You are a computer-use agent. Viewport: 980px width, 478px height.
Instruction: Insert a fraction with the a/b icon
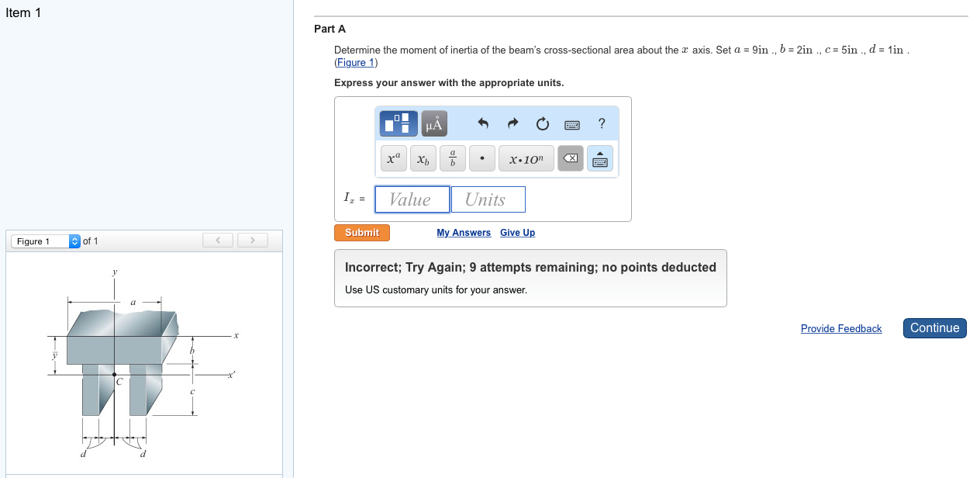[452, 158]
